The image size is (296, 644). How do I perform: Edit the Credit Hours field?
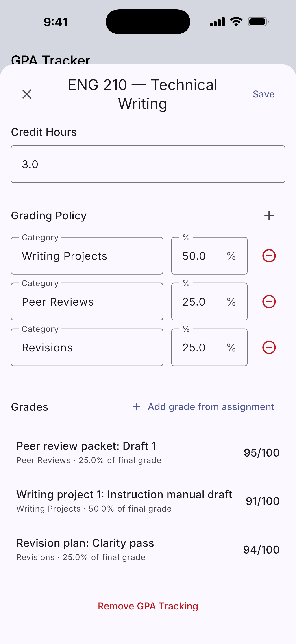click(148, 164)
